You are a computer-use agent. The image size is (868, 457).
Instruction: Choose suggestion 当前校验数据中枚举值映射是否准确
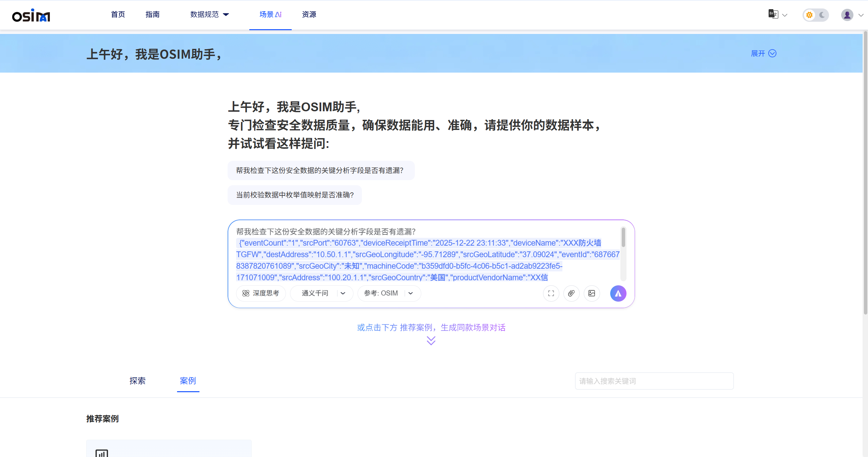pyautogui.click(x=294, y=195)
